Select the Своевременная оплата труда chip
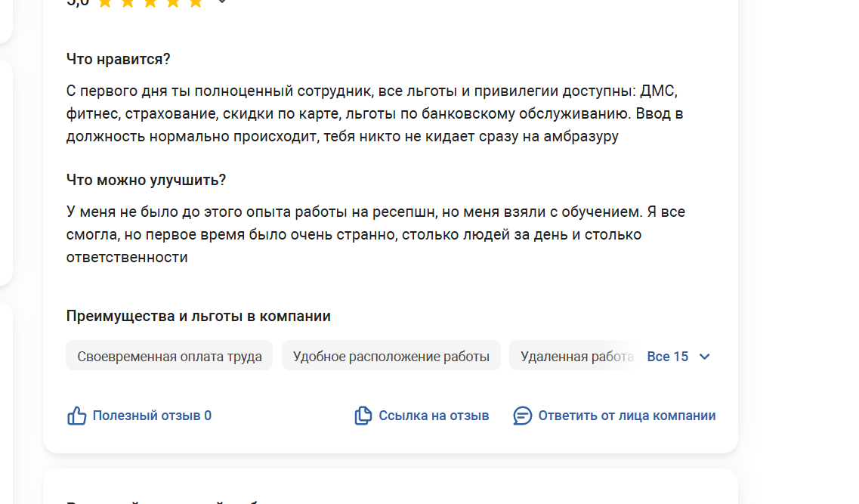This screenshot has height=504, width=859. click(x=169, y=356)
